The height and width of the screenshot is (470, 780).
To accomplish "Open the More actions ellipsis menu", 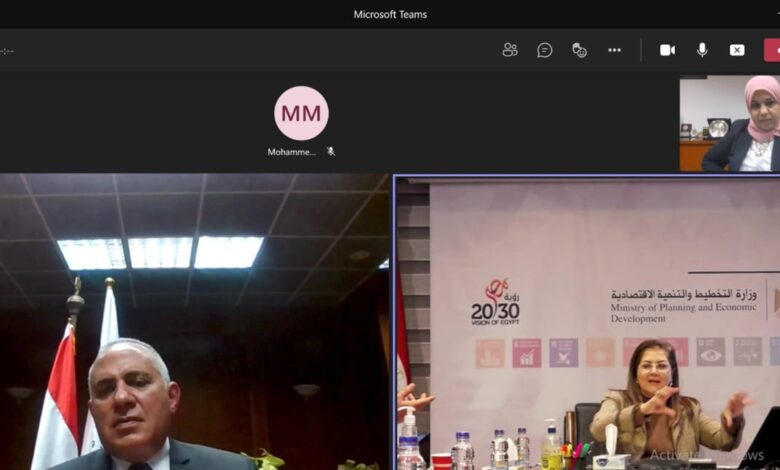I will tap(614, 50).
